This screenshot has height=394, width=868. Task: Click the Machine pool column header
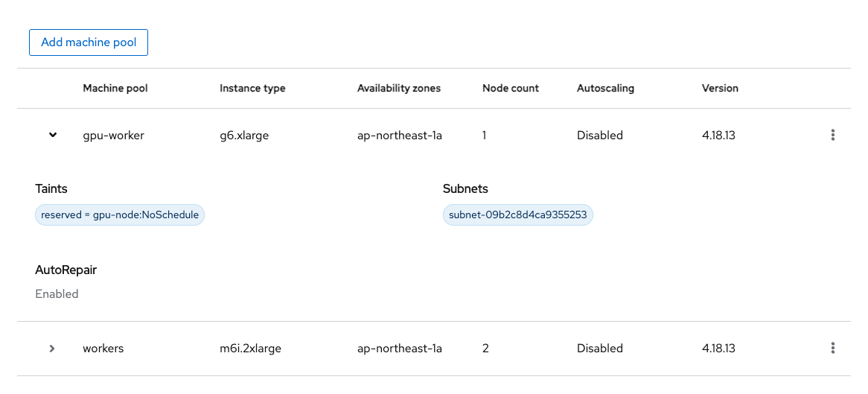pos(115,88)
